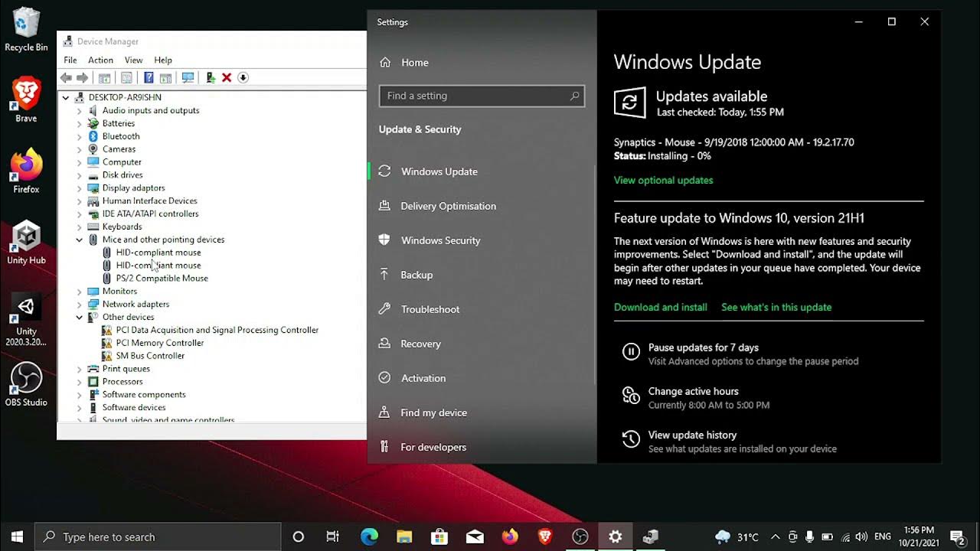Click View optional updates link
The height and width of the screenshot is (551, 980).
click(x=663, y=181)
